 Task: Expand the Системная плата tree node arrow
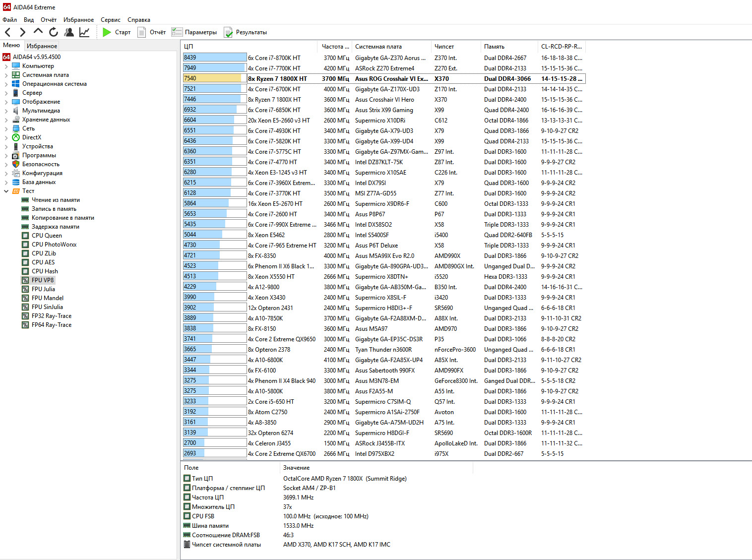(6, 75)
